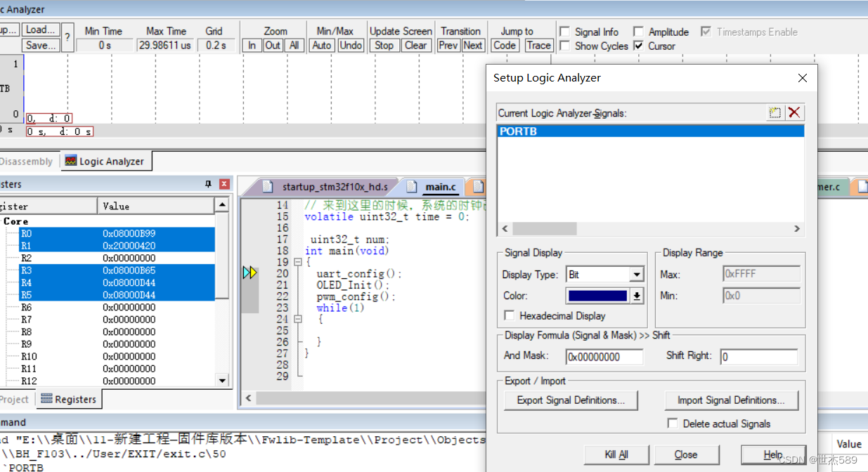Image resolution: width=868 pixels, height=472 pixels.
Task: Enable the Signal Info checkbox
Action: click(x=565, y=31)
